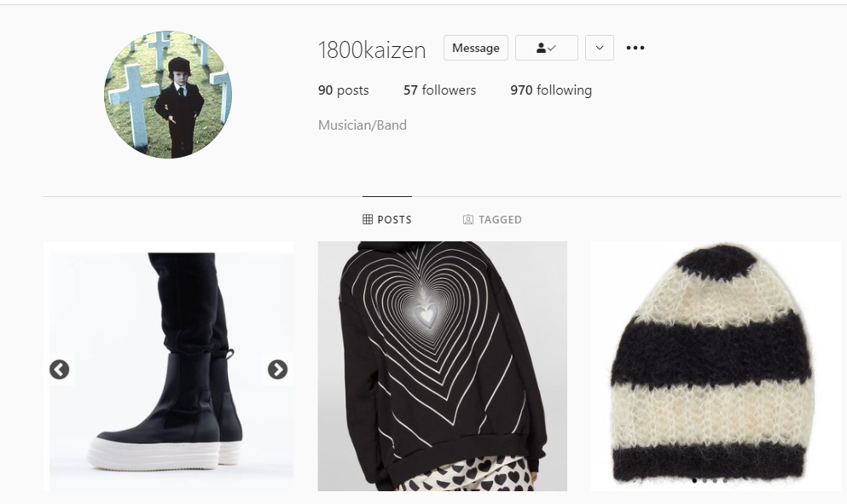Open the striped beanie post
Image resolution: width=847 pixels, height=504 pixels.
(x=716, y=366)
